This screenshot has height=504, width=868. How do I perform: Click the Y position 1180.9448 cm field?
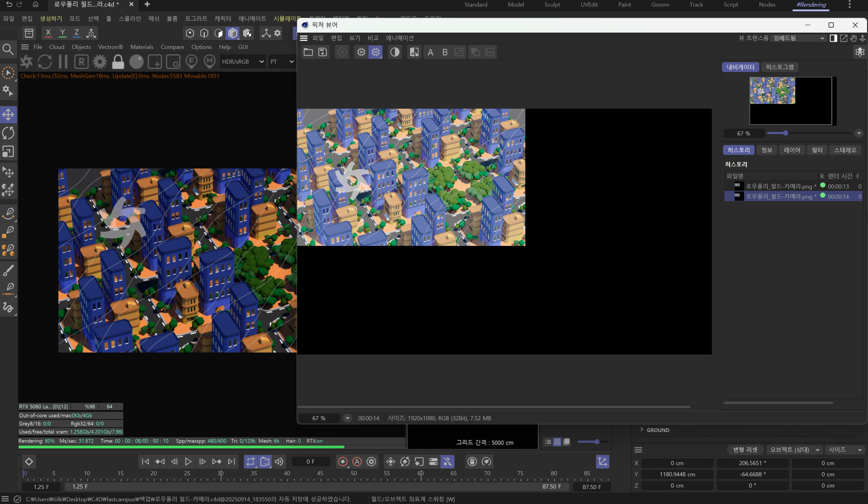677,474
